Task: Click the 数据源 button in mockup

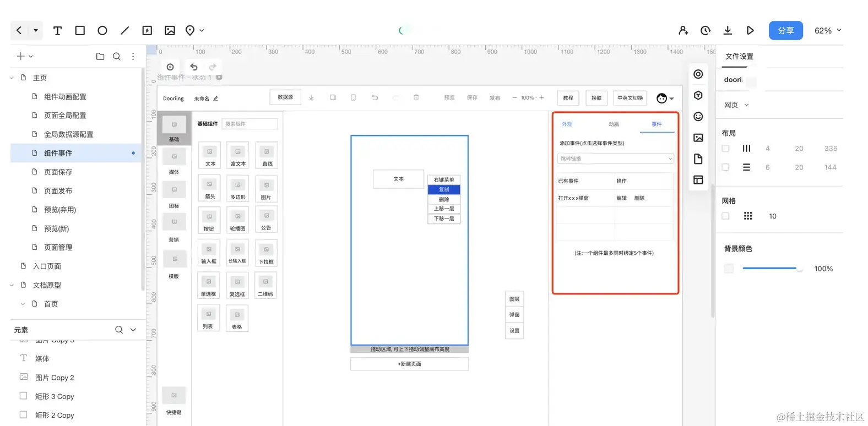Action: (x=285, y=97)
